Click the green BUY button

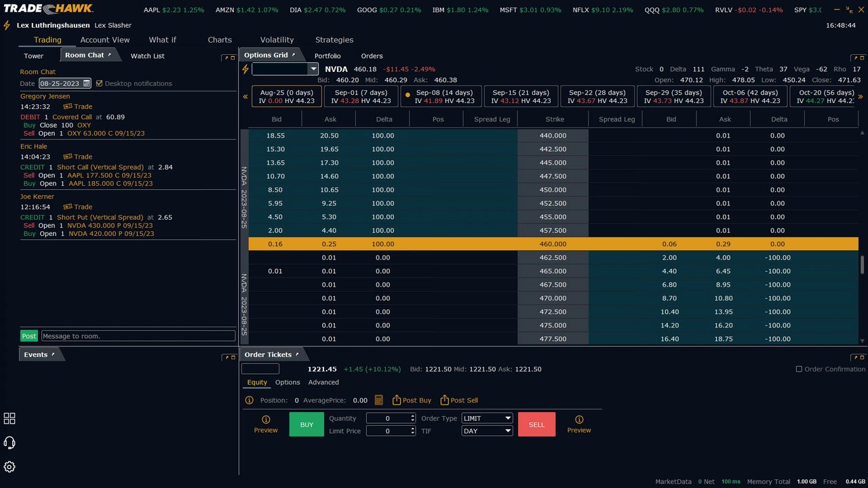(x=307, y=424)
